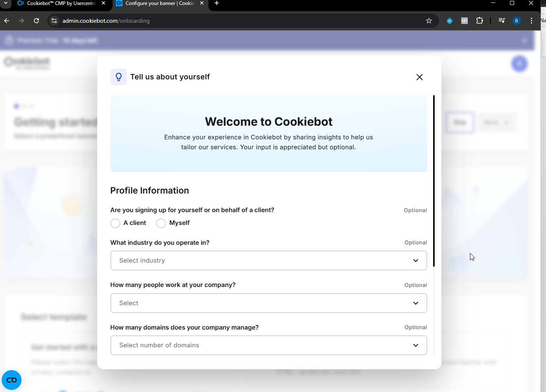Bookmark this page with the star icon
Screen dimensions: 546x392
pyautogui.click(x=429, y=21)
